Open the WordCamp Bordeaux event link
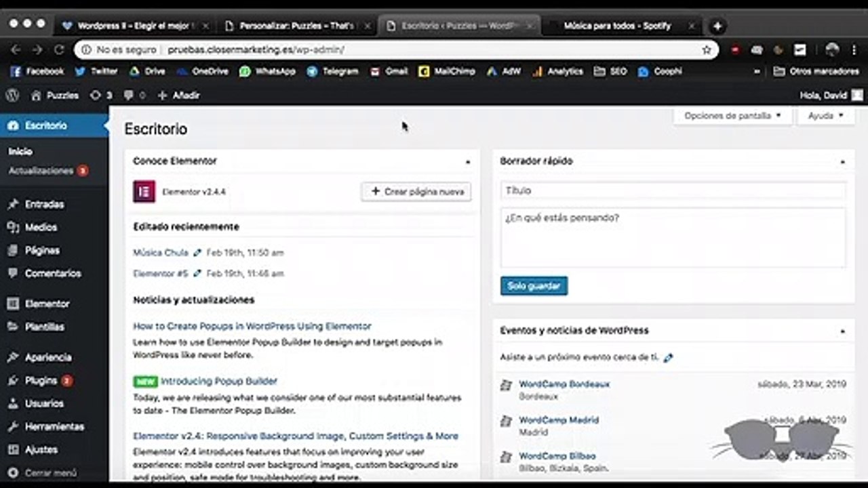Viewport: 868px width, 488px height. point(564,384)
